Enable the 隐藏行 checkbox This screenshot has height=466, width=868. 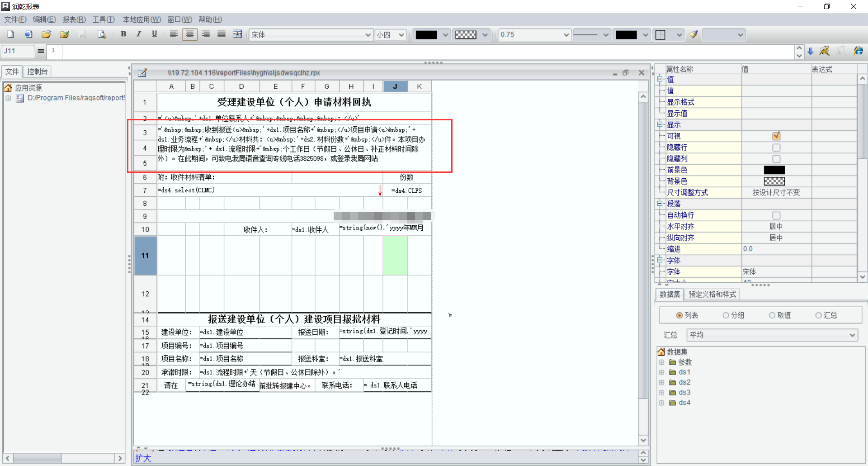(x=776, y=147)
